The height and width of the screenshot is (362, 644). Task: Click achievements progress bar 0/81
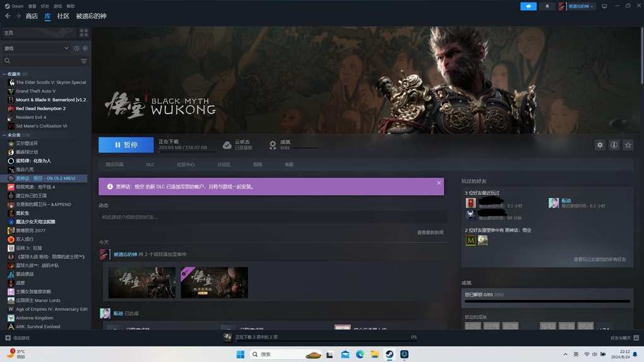[x=547, y=301]
